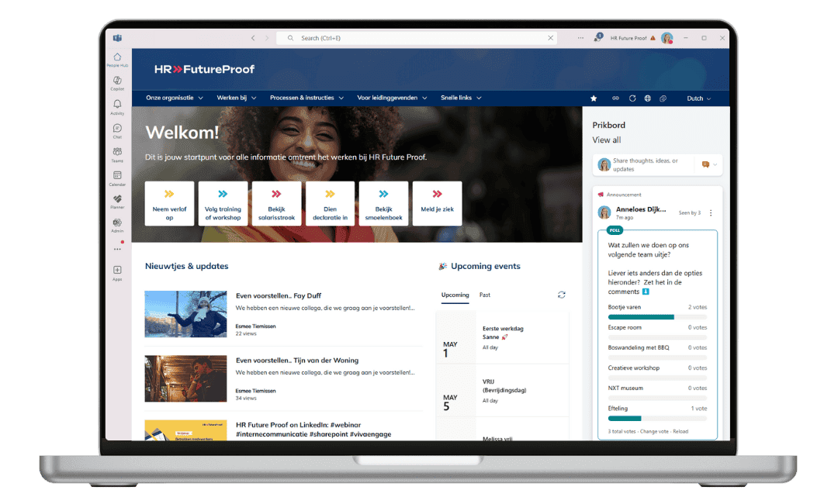Switch to the Past events tab
The width and height of the screenshot is (838, 504).
[485, 295]
